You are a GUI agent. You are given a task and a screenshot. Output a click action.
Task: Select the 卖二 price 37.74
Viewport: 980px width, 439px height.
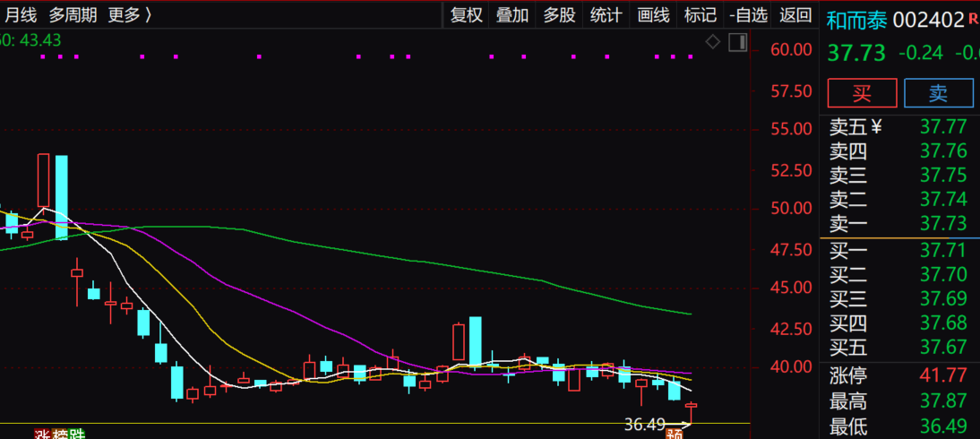tap(943, 199)
